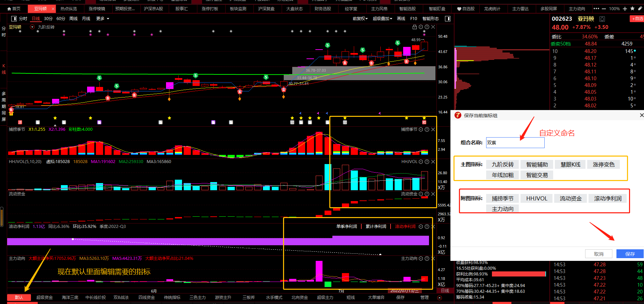Open main chart indicator settings hexagon
This screenshot has height=304, width=644.
click(x=421, y=27)
